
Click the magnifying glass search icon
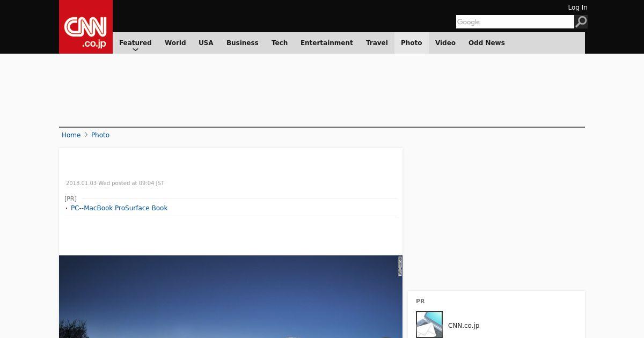pyautogui.click(x=581, y=21)
